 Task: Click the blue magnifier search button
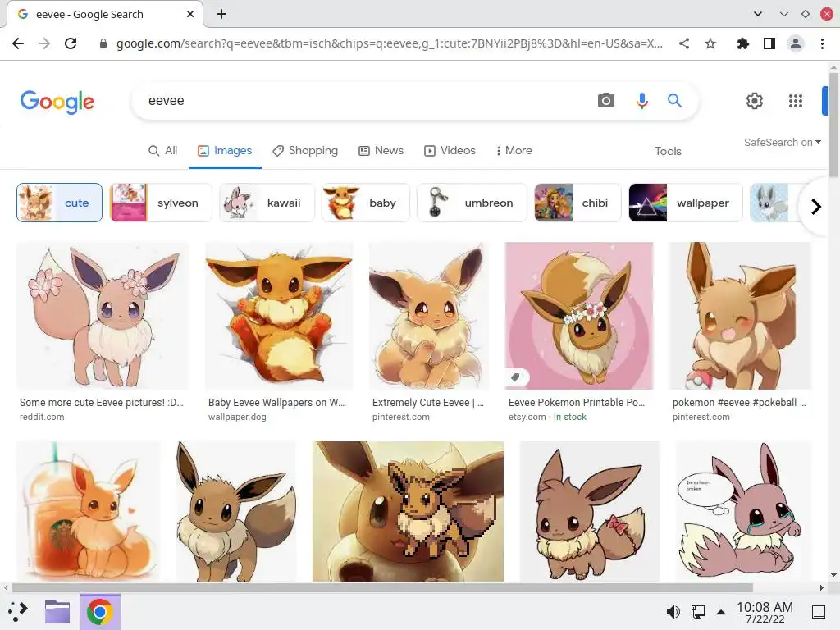click(x=674, y=100)
